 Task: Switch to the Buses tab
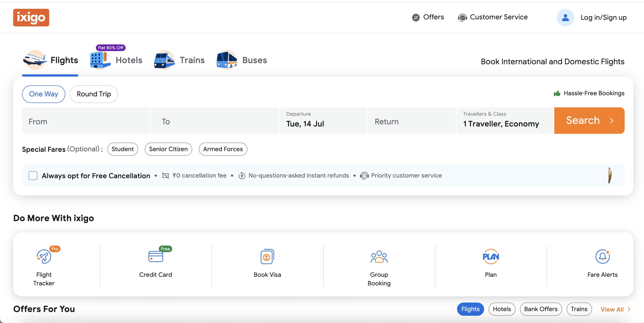(x=242, y=60)
